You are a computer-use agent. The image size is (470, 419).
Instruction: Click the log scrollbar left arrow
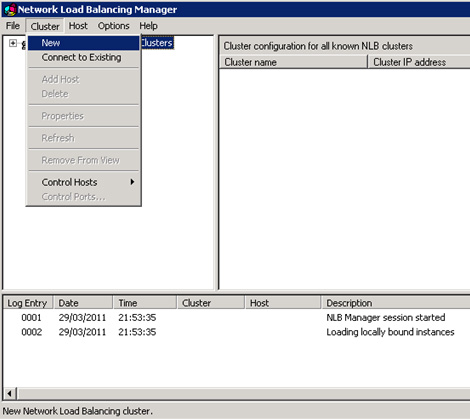(x=10, y=393)
